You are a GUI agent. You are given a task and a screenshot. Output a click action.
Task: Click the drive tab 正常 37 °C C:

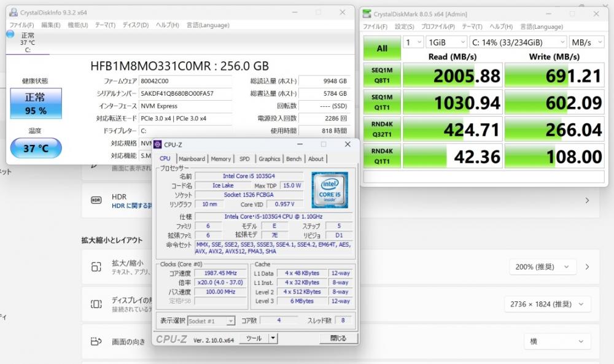[x=28, y=42]
